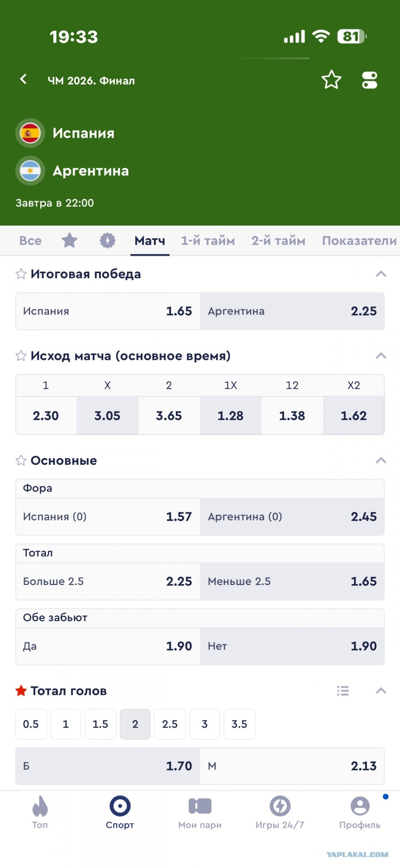Collapse the Итоговая победа section
400x868 pixels.
pyautogui.click(x=381, y=274)
